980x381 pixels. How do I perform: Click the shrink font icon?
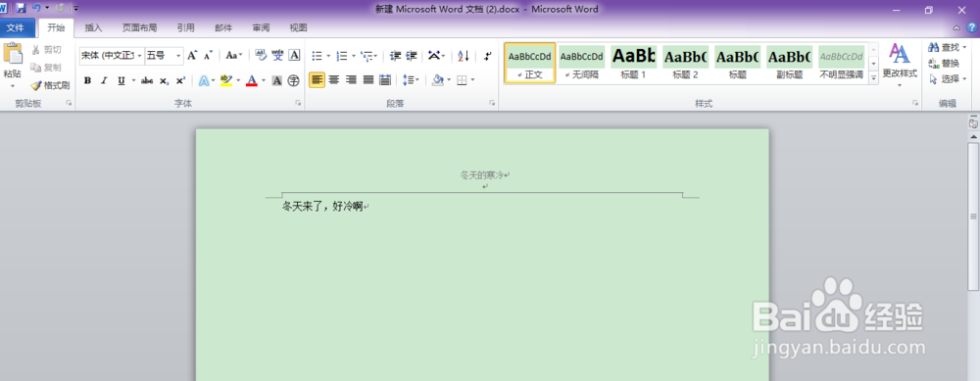coord(209,56)
